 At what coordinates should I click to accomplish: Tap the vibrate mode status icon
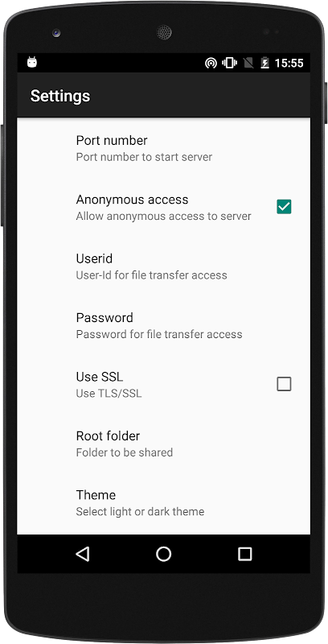(230, 63)
